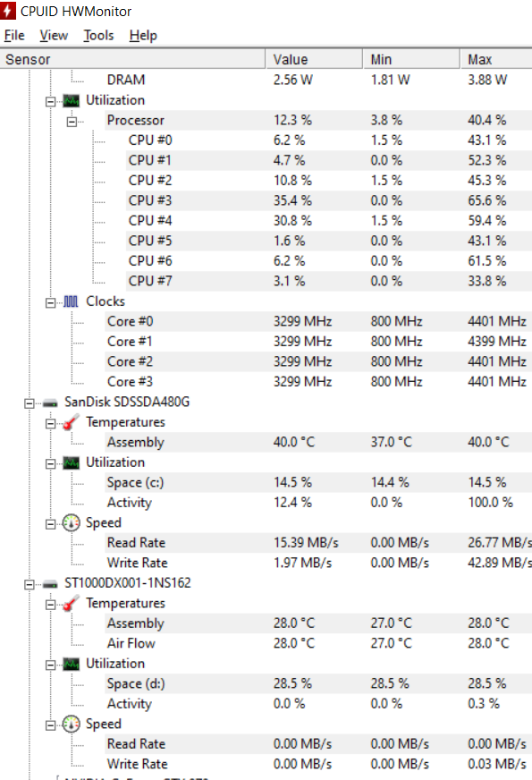Open the File menu
This screenshot has height=780, width=532.
14,35
